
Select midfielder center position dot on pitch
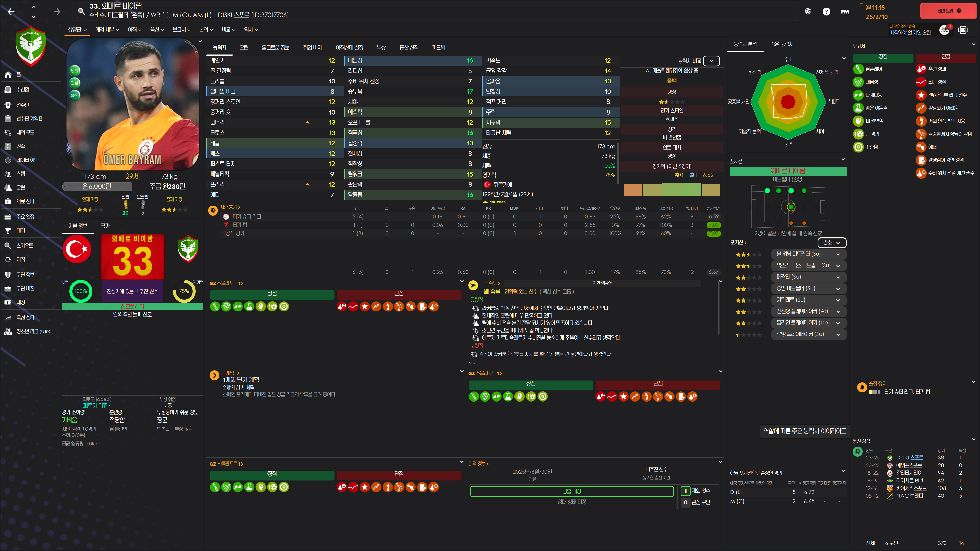tap(791, 207)
